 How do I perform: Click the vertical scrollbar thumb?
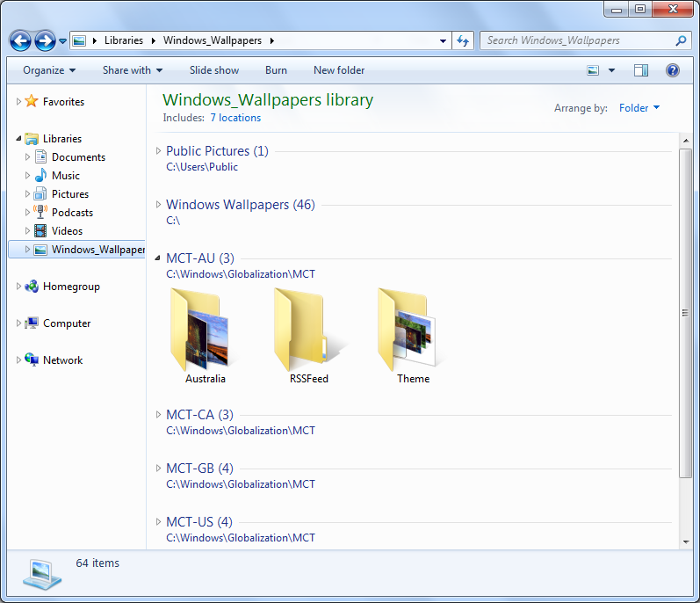(x=686, y=314)
